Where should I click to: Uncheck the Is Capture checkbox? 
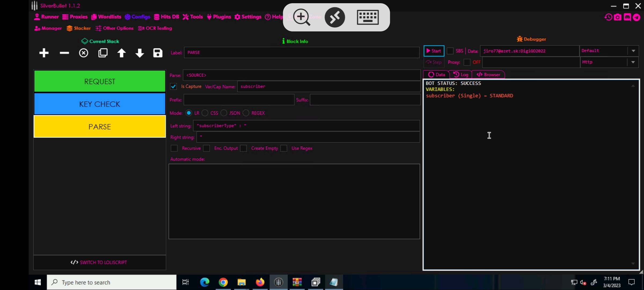point(173,86)
